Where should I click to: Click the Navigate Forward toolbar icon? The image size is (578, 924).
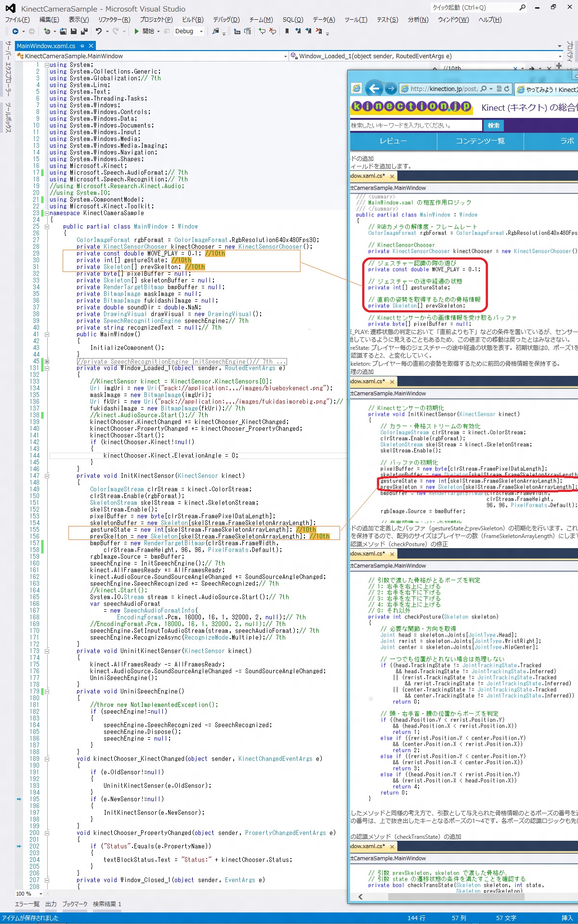(x=32, y=31)
